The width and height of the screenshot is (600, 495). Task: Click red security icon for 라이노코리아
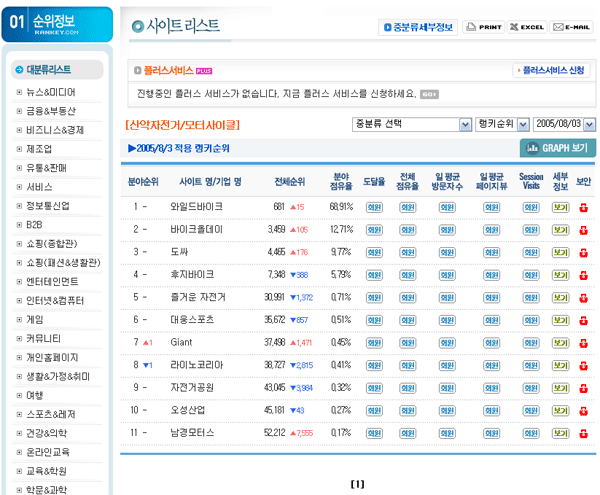coord(583,365)
